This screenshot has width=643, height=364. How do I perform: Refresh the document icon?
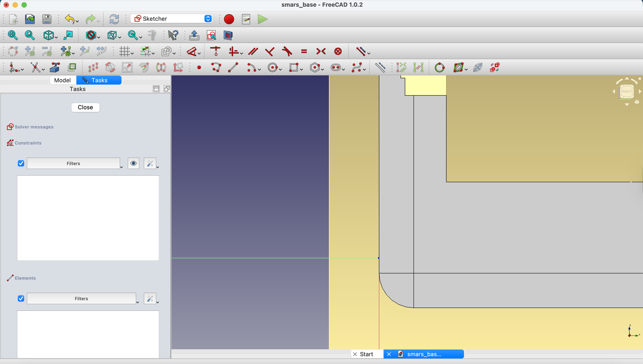tap(114, 19)
